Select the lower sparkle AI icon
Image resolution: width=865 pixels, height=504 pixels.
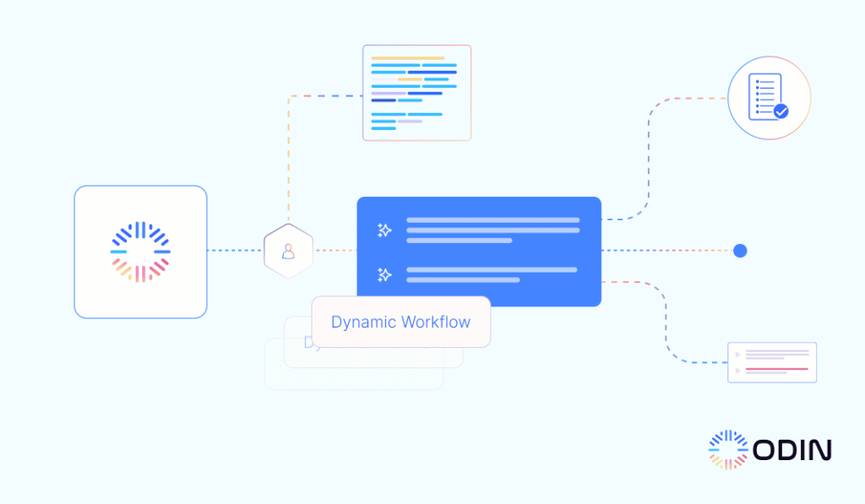point(384,274)
